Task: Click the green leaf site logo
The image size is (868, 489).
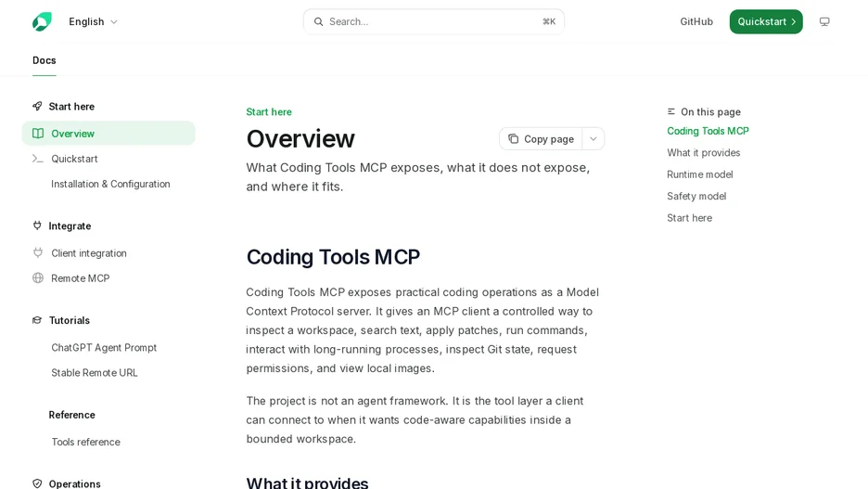Action: (x=42, y=21)
